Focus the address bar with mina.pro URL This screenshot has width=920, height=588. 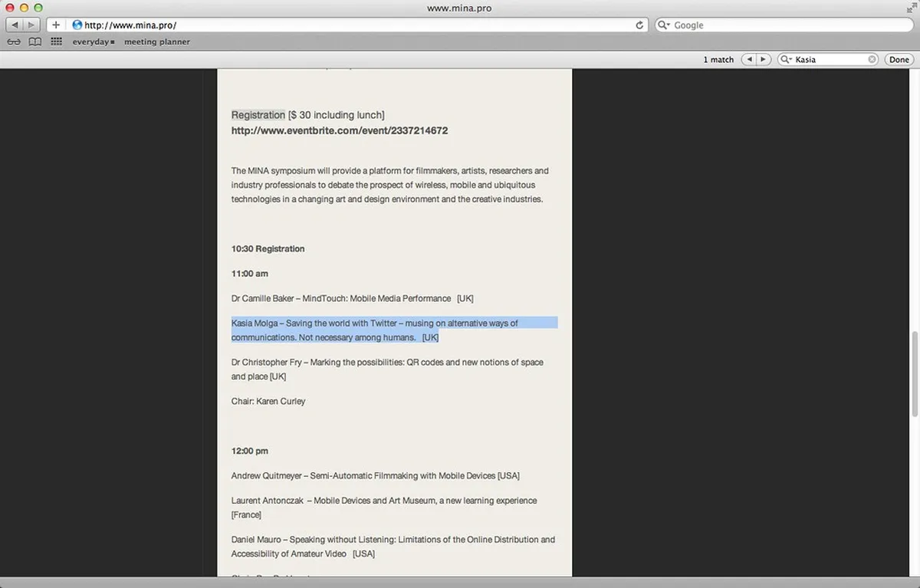(357, 25)
